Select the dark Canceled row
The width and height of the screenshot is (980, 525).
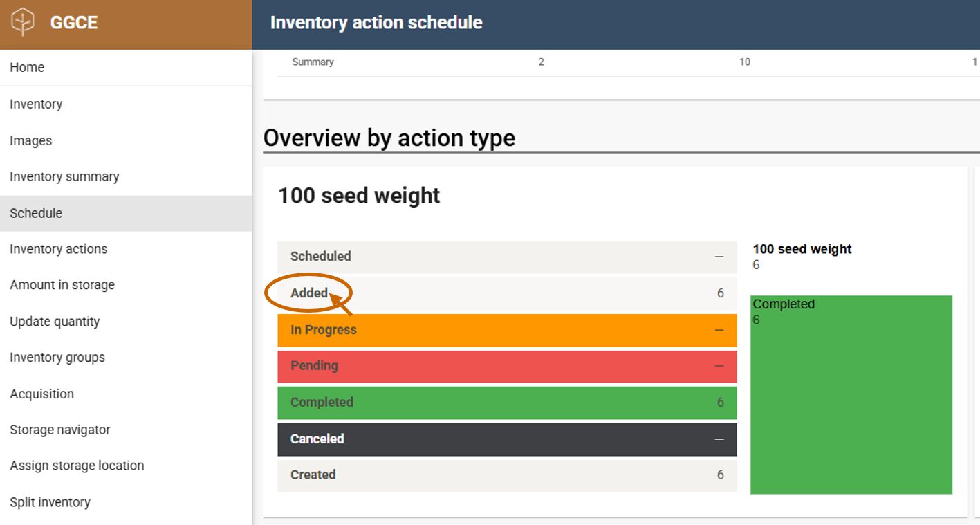506,439
